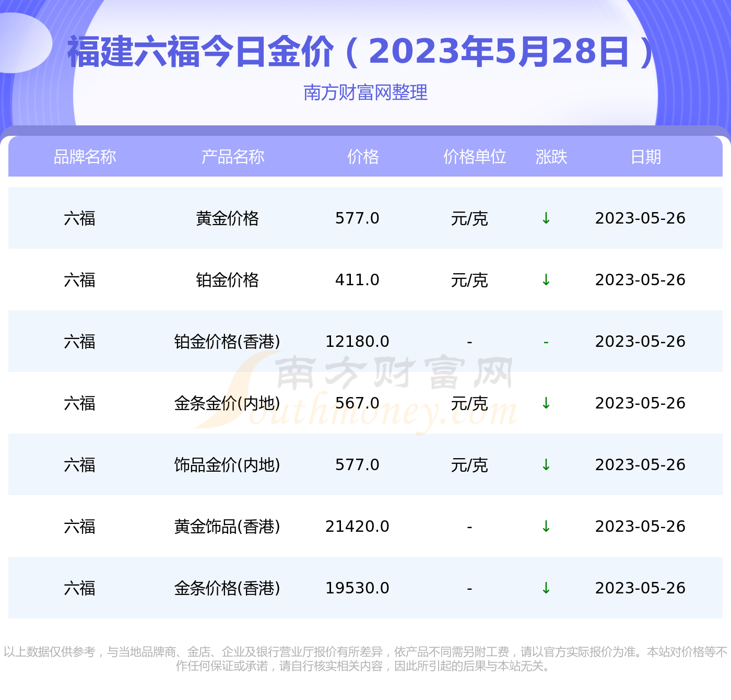The width and height of the screenshot is (731, 700).
Task: Click the 产品名称 column header
Action: pos(233,157)
